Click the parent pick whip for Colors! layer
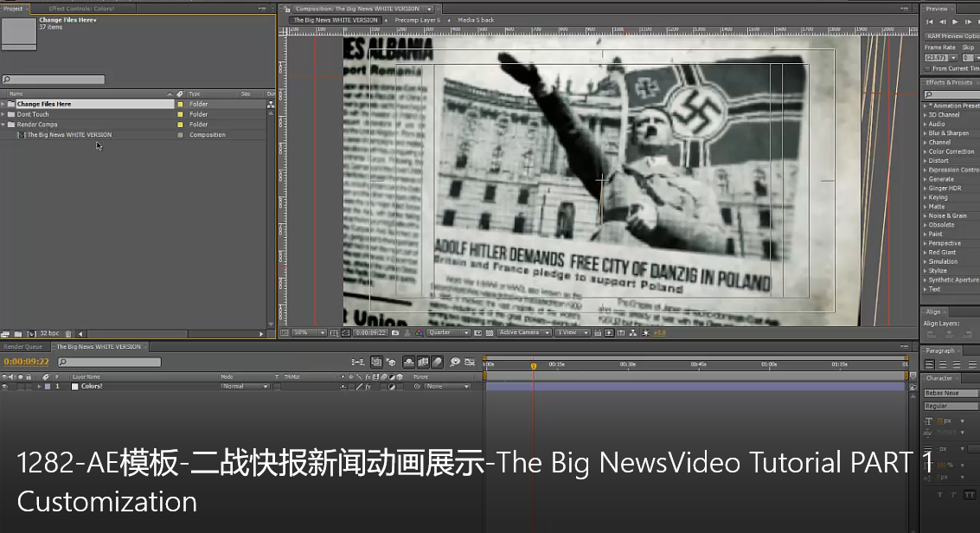 [417, 387]
